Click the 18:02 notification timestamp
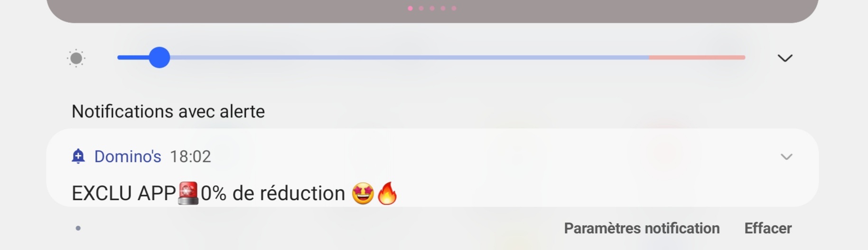 (190, 156)
